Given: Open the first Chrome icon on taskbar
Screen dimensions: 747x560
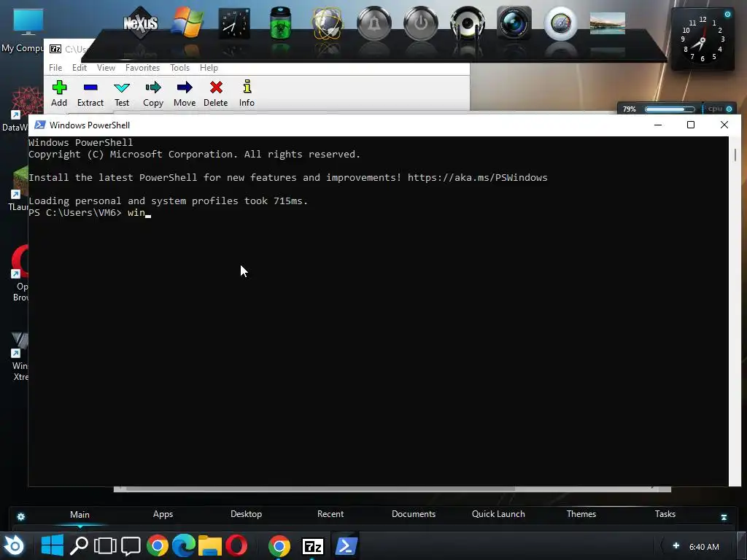Looking at the screenshot, I should click(x=158, y=545).
